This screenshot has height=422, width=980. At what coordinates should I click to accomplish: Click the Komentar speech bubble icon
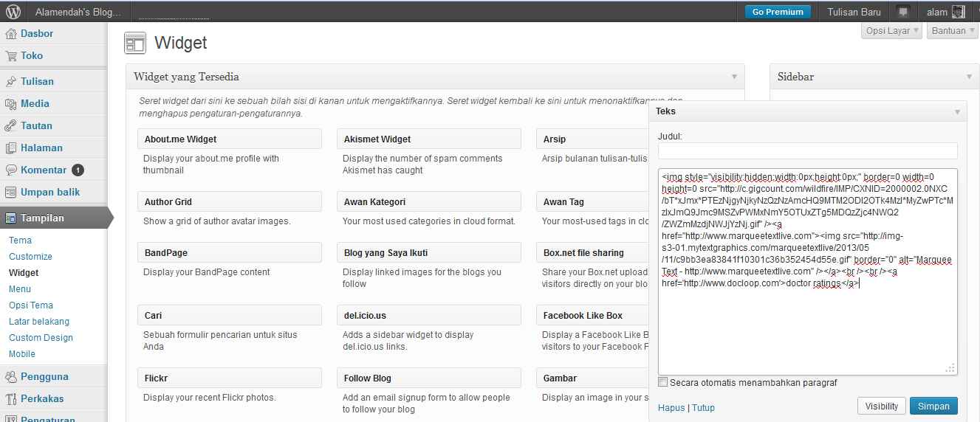(x=11, y=170)
